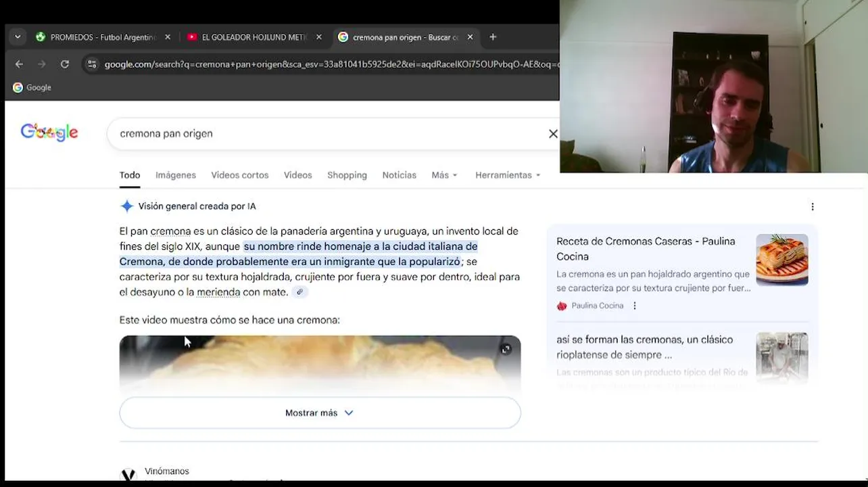Viewport: 868px width, 487px height.
Task: Click the underlined word merienda
Action: point(218,292)
